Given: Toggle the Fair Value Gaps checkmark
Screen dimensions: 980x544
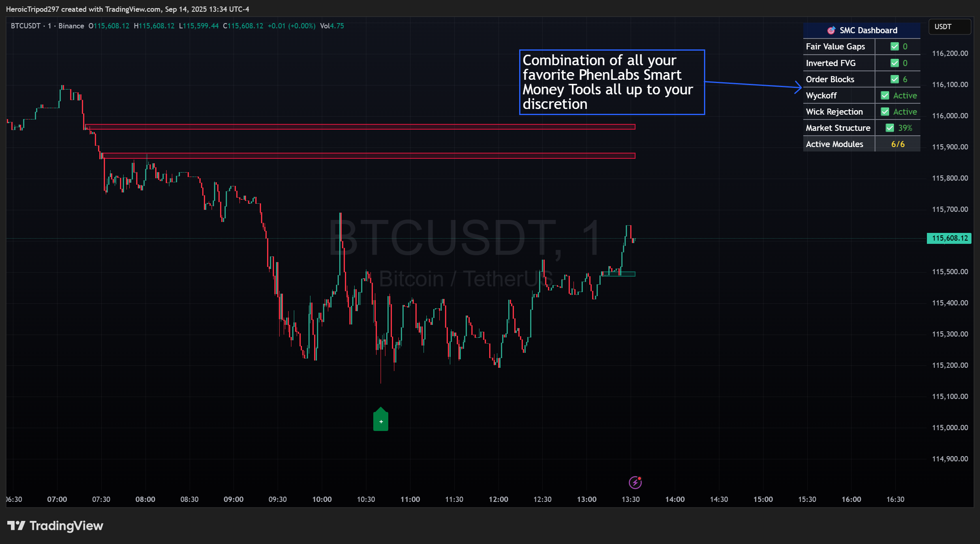Looking at the screenshot, I should point(894,47).
